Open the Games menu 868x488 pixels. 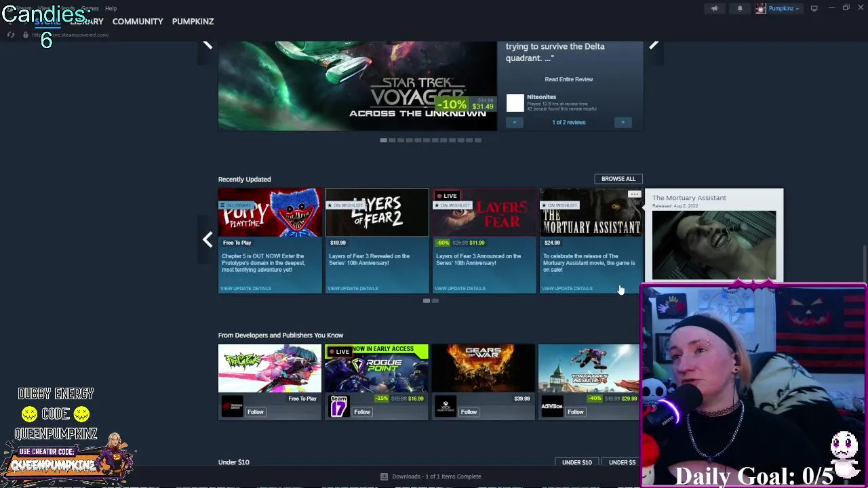90,8
